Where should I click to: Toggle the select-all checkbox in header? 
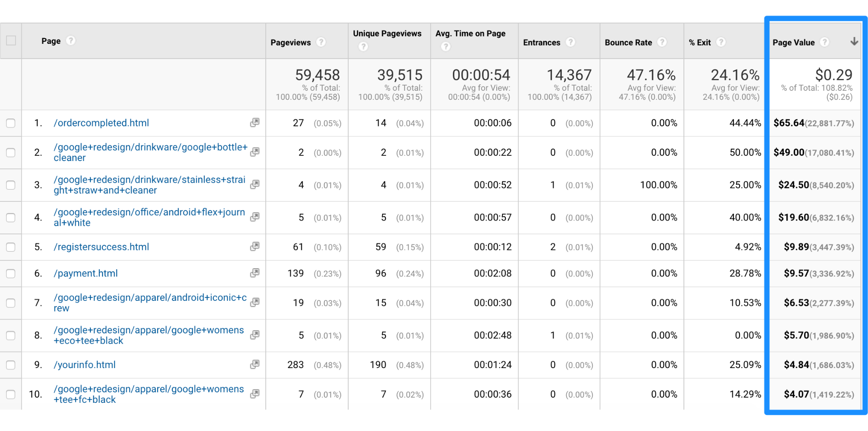(x=11, y=41)
